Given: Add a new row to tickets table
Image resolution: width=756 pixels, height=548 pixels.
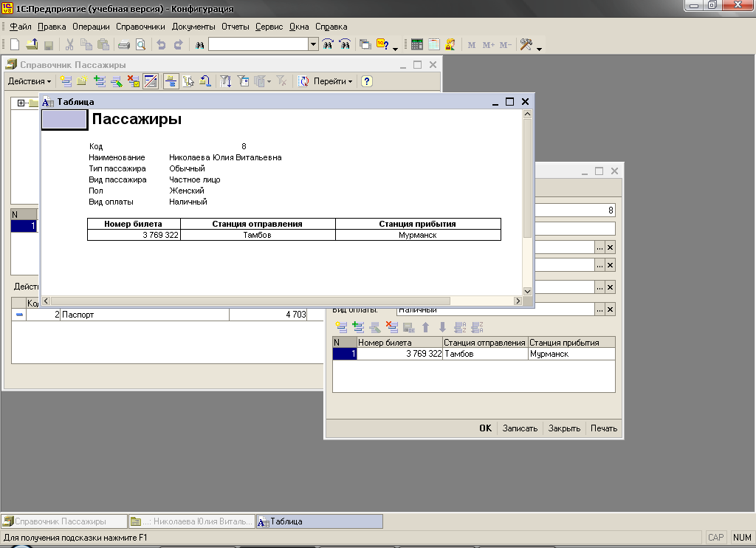Looking at the screenshot, I should (x=341, y=327).
